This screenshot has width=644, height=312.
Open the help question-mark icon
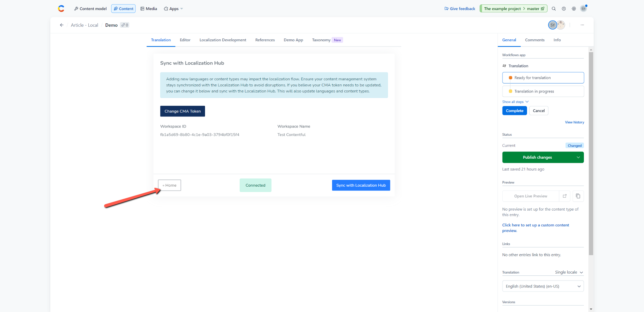564,9
